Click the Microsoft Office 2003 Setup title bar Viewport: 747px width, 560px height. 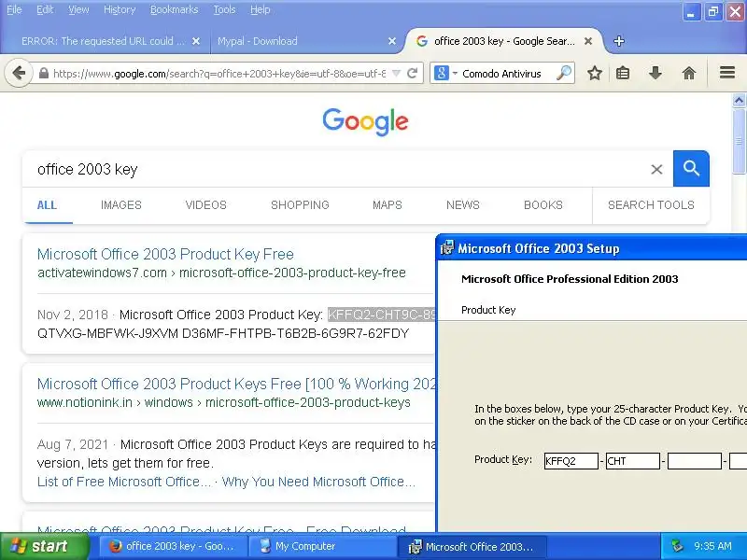tap(591, 248)
